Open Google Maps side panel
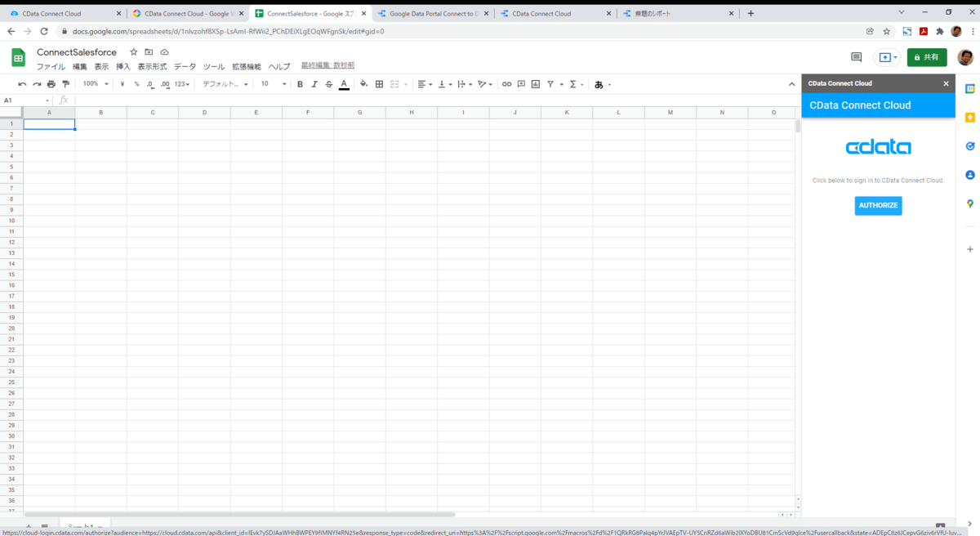This screenshot has width=980, height=536. 970,203
